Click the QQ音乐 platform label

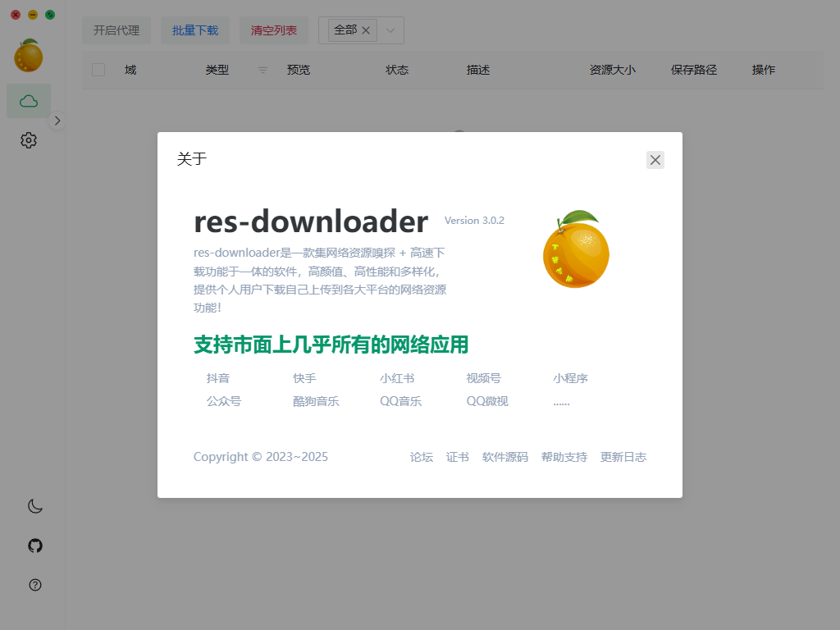coord(400,401)
